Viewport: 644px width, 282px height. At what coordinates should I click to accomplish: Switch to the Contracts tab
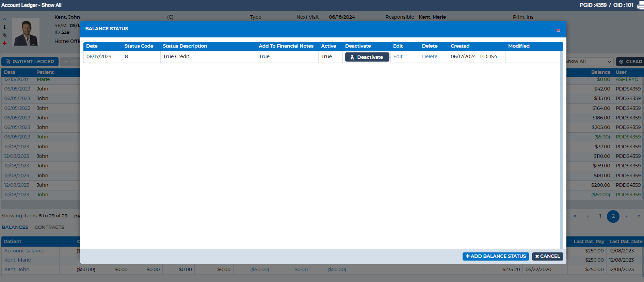click(49, 227)
